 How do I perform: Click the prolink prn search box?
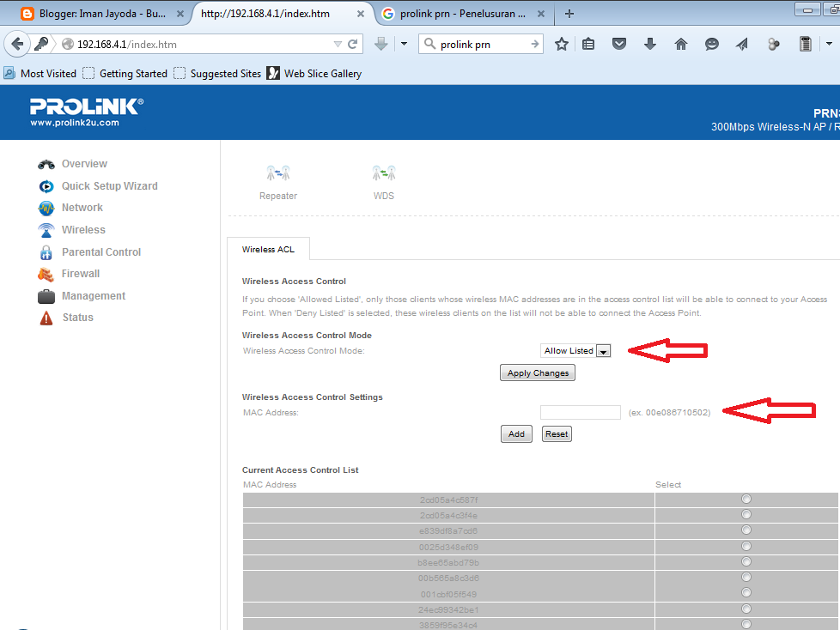(x=482, y=45)
